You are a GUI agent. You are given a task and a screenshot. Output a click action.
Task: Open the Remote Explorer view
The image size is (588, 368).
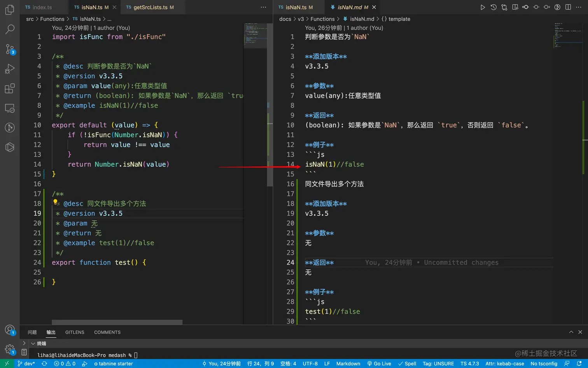10,108
